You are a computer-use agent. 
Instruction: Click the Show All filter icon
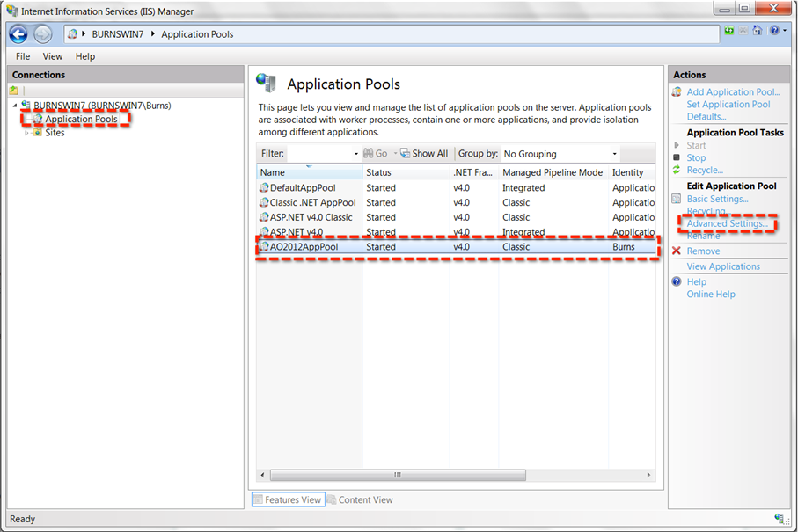point(405,153)
